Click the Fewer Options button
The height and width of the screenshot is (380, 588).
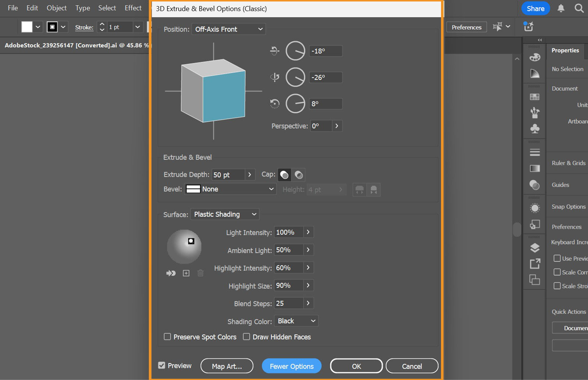[x=291, y=366]
